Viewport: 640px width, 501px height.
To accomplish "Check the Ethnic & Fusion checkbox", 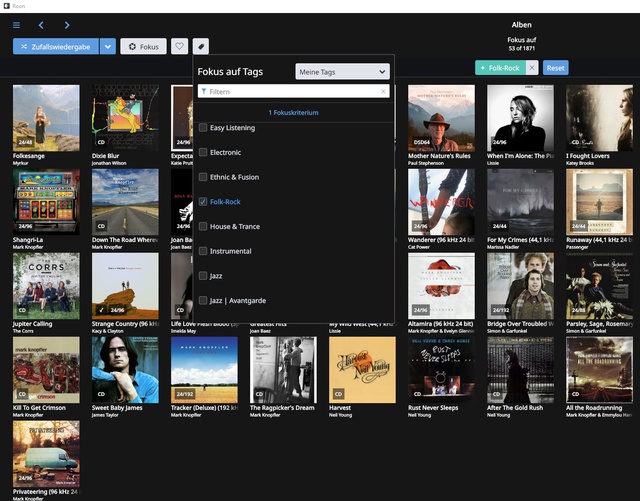I will (203, 177).
